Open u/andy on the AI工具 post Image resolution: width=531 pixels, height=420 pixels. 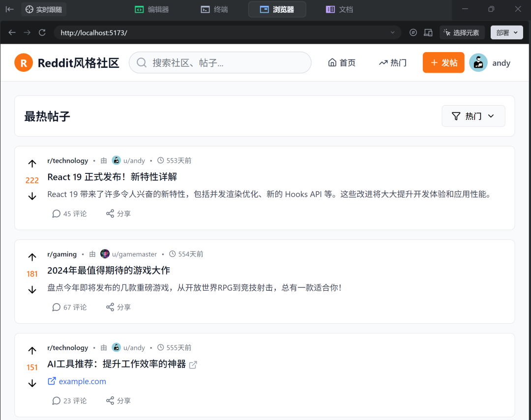(x=134, y=348)
